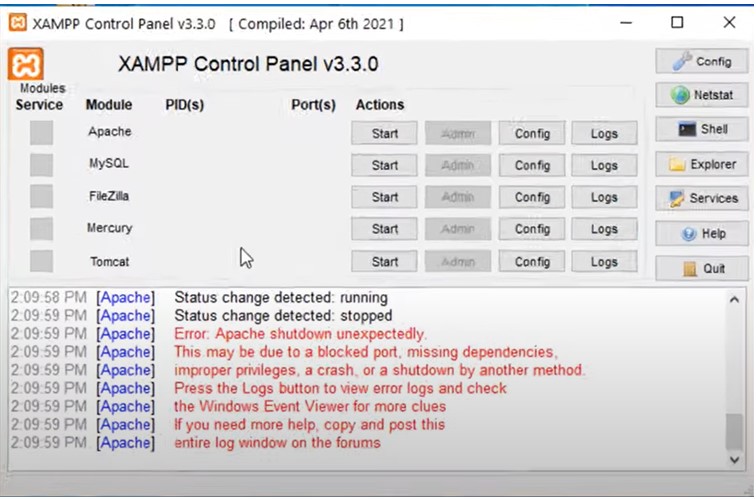The image size is (756, 499).
Task: Open the FileZilla Logs menu
Action: [604, 197]
